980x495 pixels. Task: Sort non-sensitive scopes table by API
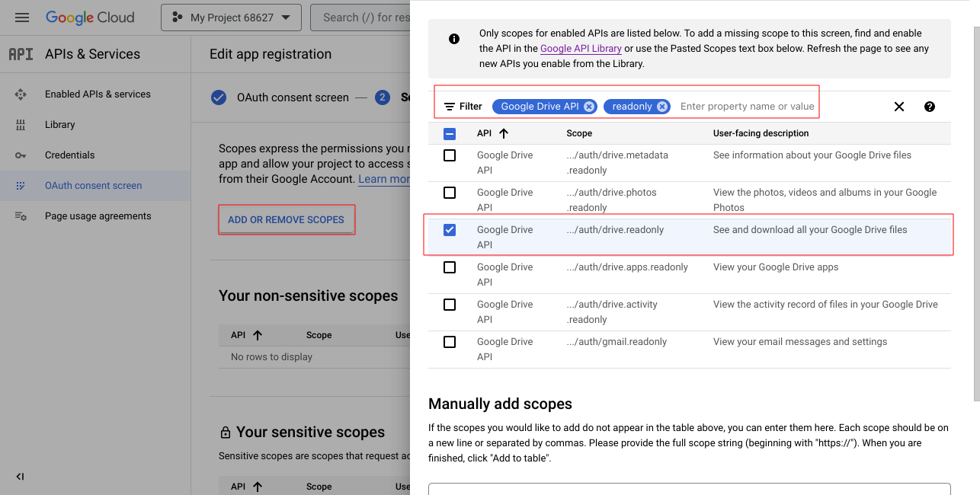pyautogui.click(x=258, y=335)
